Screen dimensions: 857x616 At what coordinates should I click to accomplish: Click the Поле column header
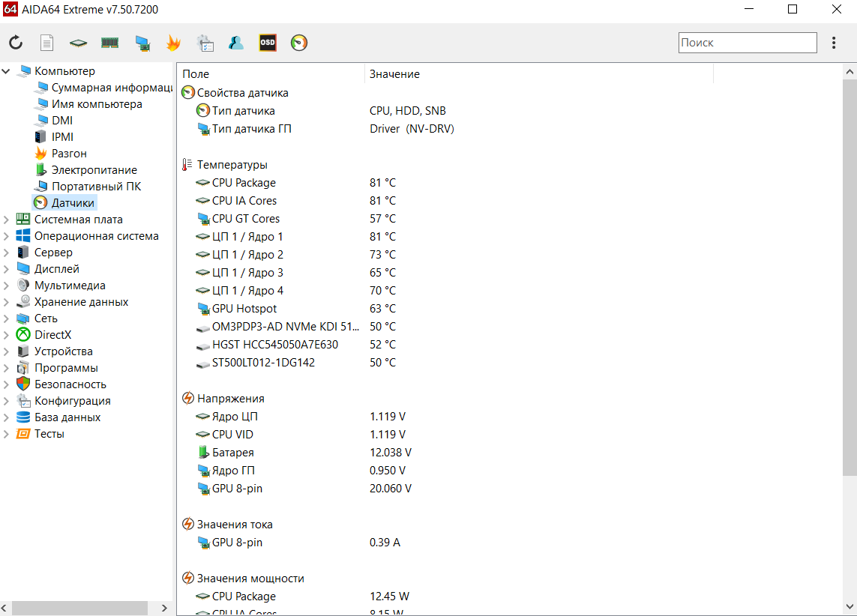pyautogui.click(x=270, y=74)
